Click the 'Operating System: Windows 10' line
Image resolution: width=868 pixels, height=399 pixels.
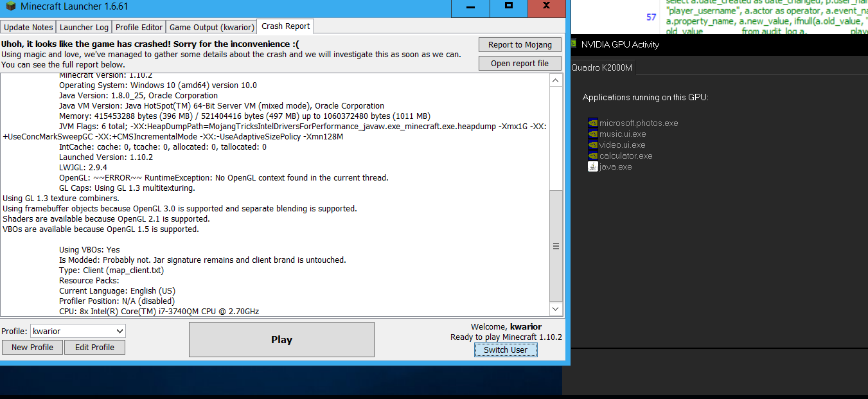158,85
